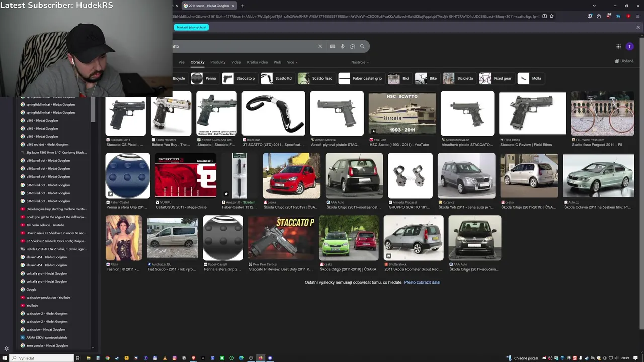
Task: Open the tab list dropdown arrow in title bar
Action: (594, 6)
